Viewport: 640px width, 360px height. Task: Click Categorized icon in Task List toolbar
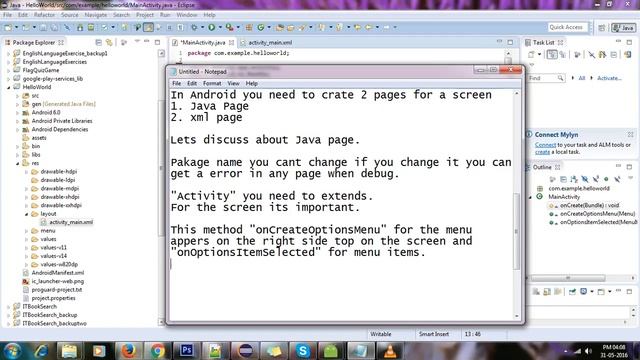click(552, 54)
